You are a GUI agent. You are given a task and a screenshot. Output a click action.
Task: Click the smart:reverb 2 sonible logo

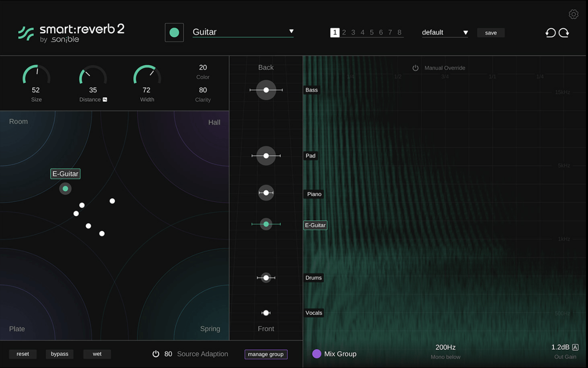pos(70,33)
